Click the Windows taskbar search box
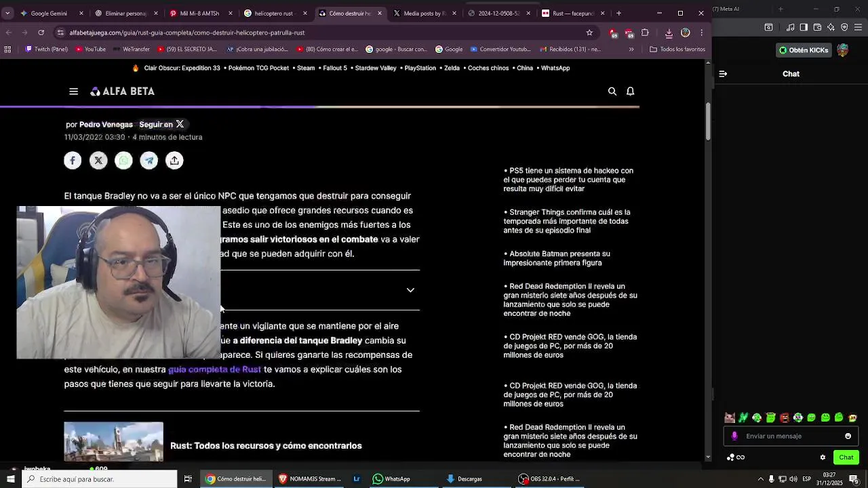The height and width of the screenshot is (488, 868). 100,479
